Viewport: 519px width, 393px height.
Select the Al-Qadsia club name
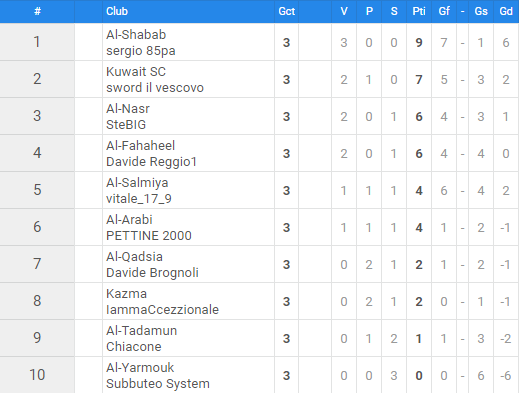[x=134, y=257]
